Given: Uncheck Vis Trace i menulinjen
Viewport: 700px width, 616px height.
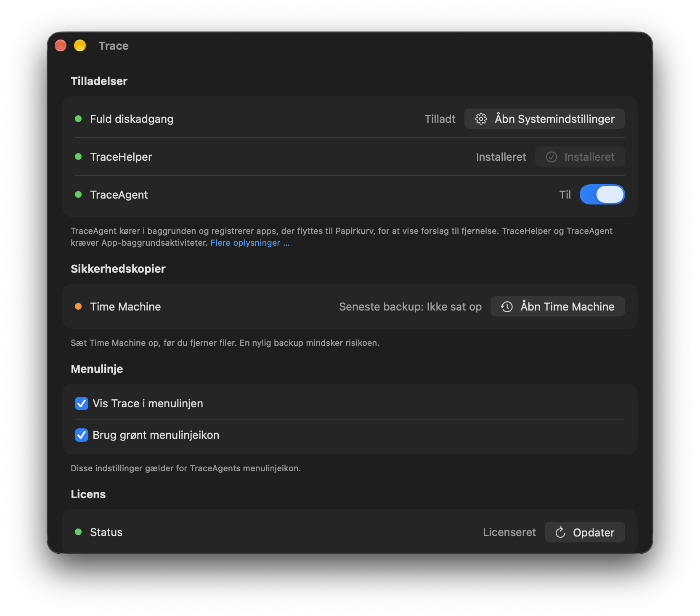Looking at the screenshot, I should (x=82, y=404).
